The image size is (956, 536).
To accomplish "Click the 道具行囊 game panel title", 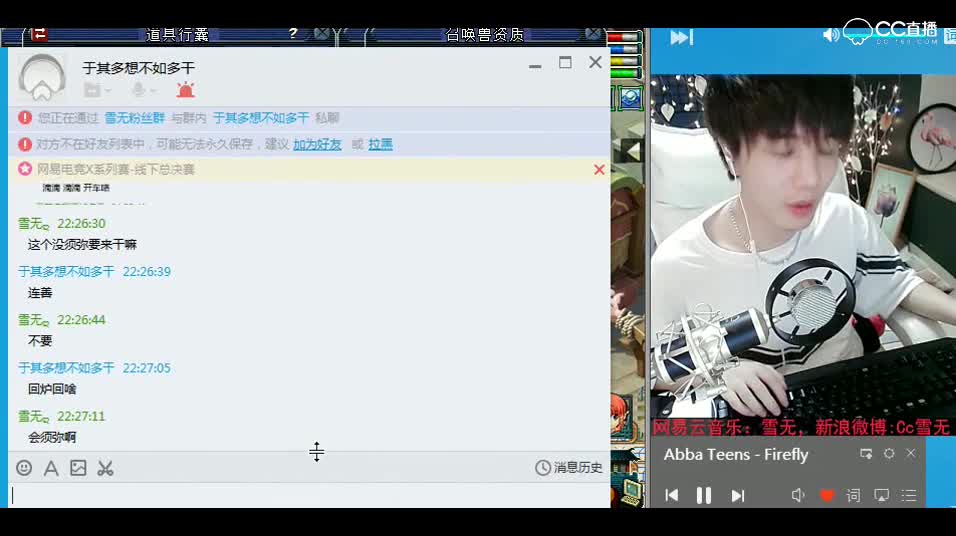I will [x=177, y=35].
